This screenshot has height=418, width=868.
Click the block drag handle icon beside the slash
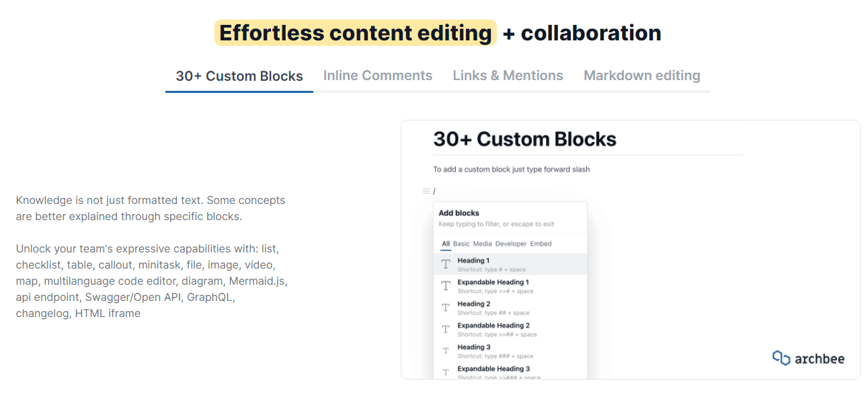point(426,191)
